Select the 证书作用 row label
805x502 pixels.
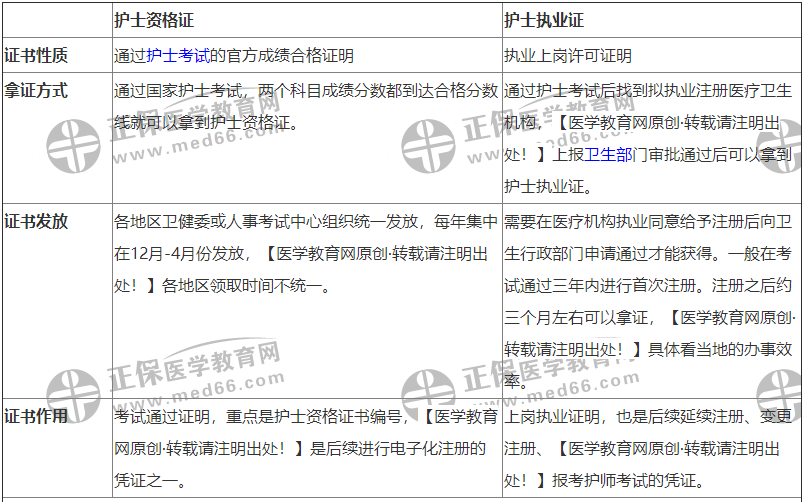[36, 416]
